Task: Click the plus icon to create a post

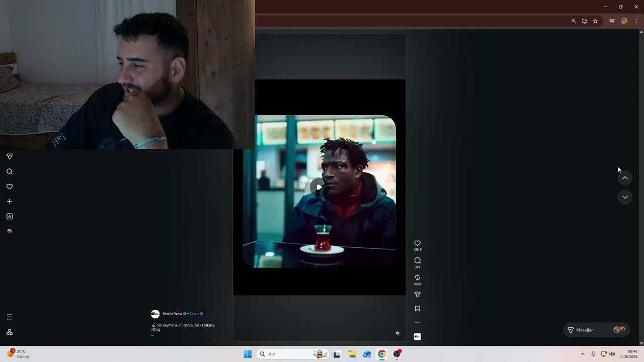Action: click(x=10, y=202)
